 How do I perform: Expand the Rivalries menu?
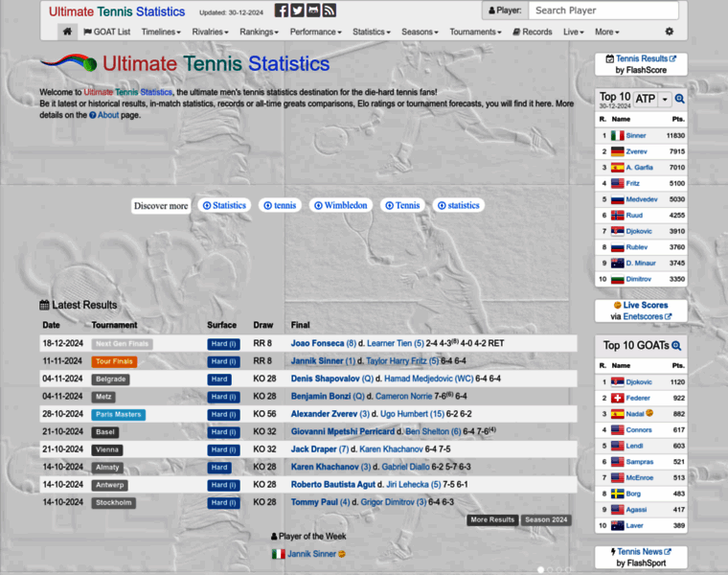[x=210, y=32]
